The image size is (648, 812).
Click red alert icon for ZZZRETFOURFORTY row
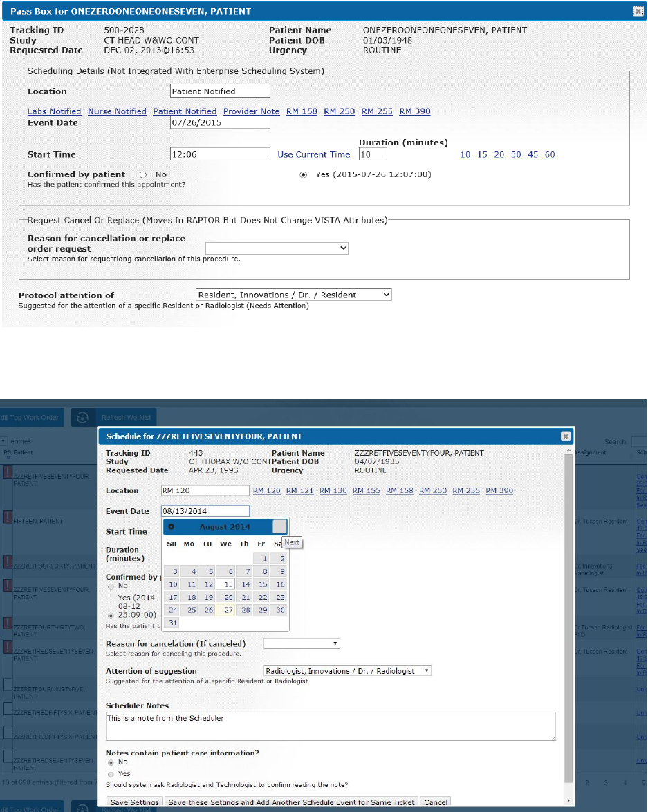pyautogui.click(x=8, y=562)
